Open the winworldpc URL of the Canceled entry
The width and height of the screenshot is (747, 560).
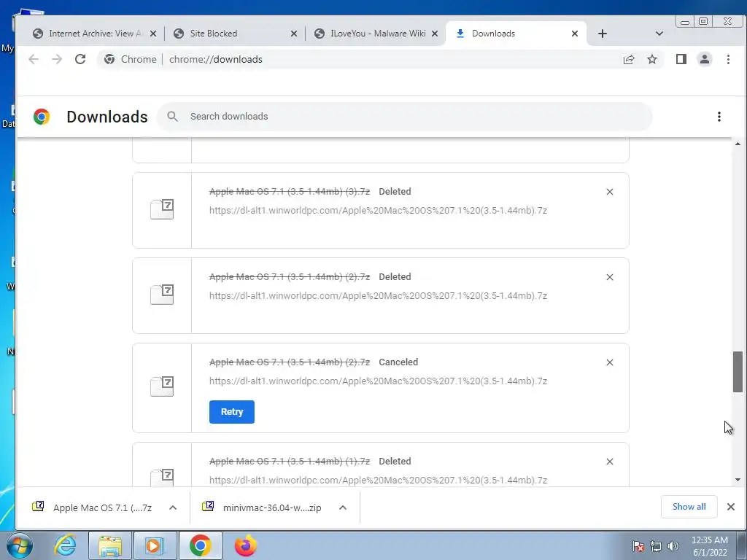click(x=379, y=381)
